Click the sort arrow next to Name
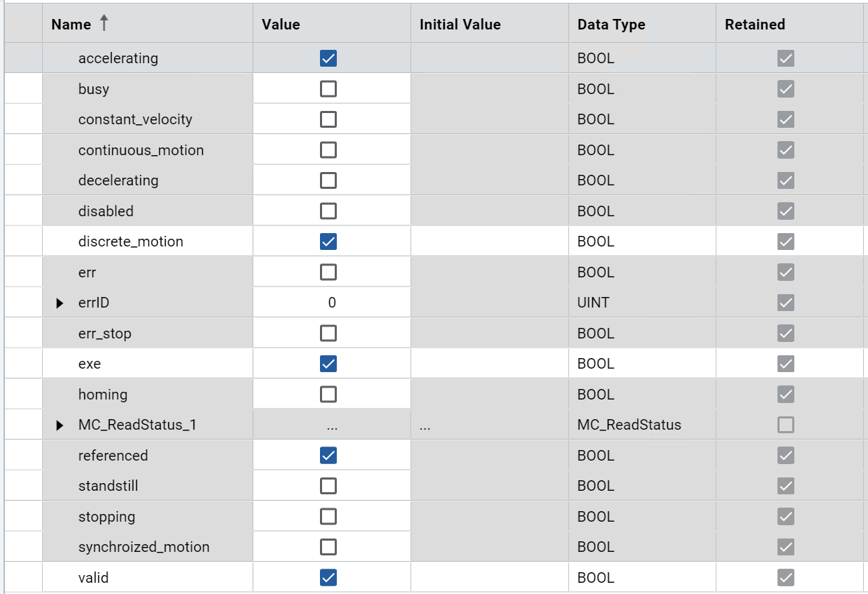The height and width of the screenshot is (594, 868). pos(104,24)
